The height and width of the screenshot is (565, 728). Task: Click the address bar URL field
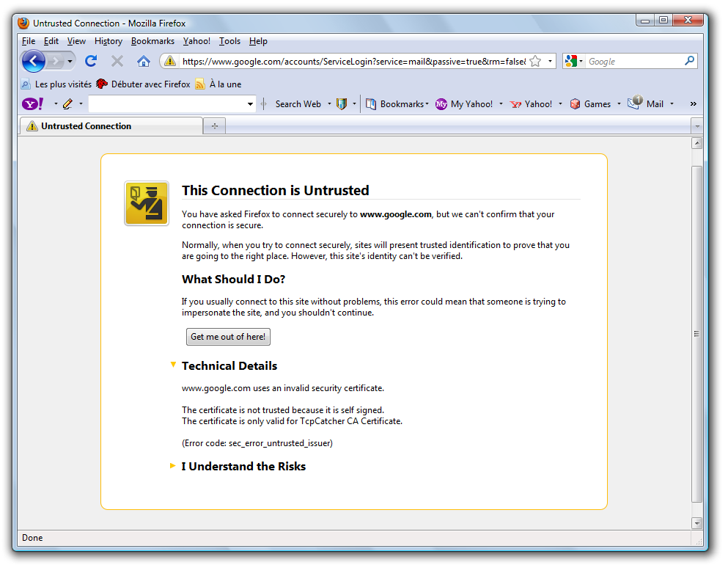coord(354,62)
